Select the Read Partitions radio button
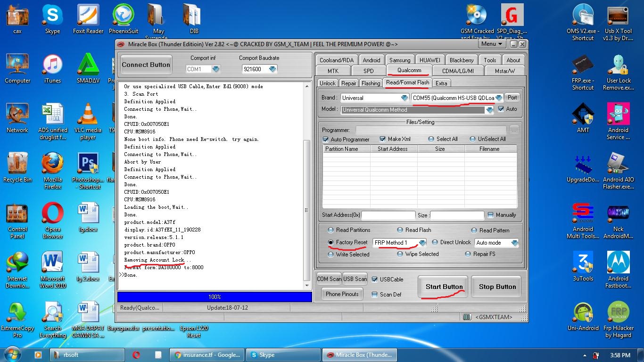 pyautogui.click(x=331, y=230)
